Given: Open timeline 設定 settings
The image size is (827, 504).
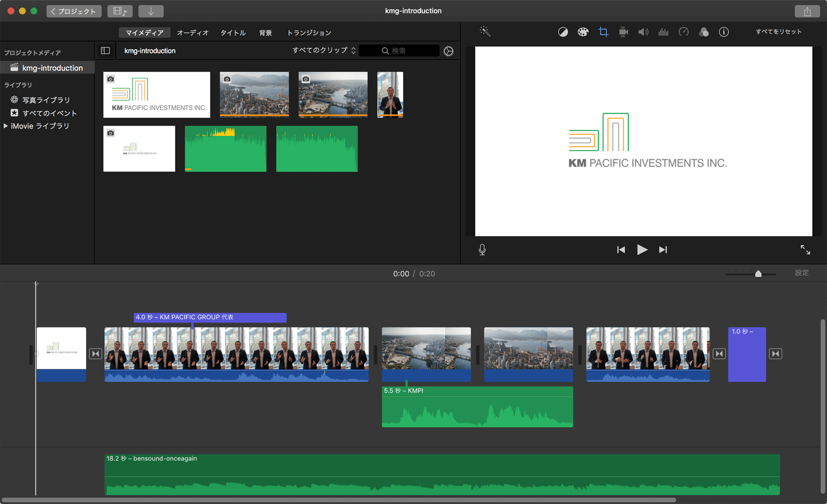Looking at the screenshot, I should pyautogui.click(x=802, y=273).
